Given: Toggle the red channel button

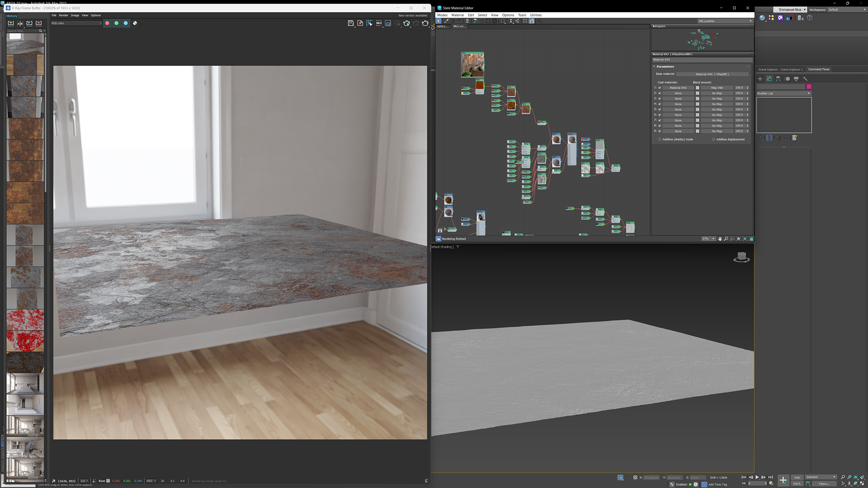Looking at the screenshot, I should click(x=107, y=23).
